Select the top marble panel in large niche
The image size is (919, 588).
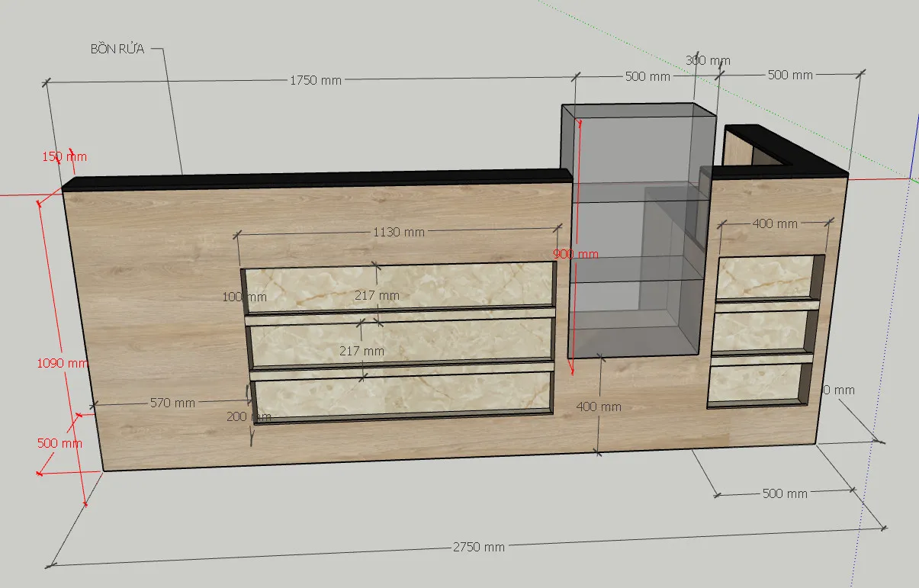coord(397,286)
